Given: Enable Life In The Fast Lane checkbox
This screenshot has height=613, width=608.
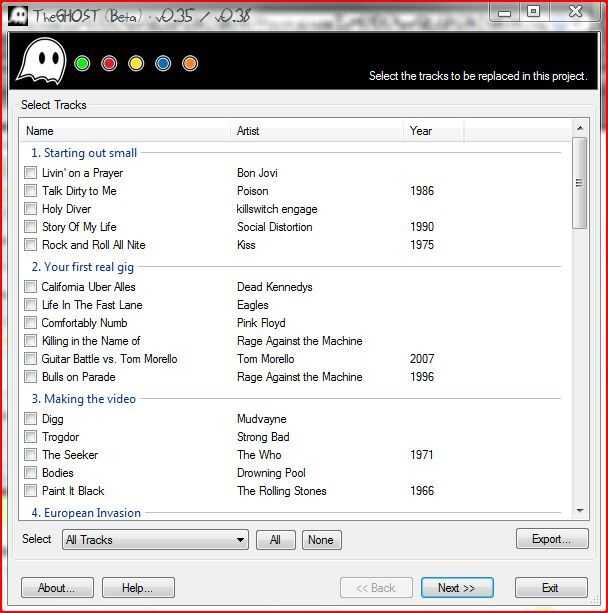Looking at the screenshot, I should pyautogui.click(x=30, y=305).
